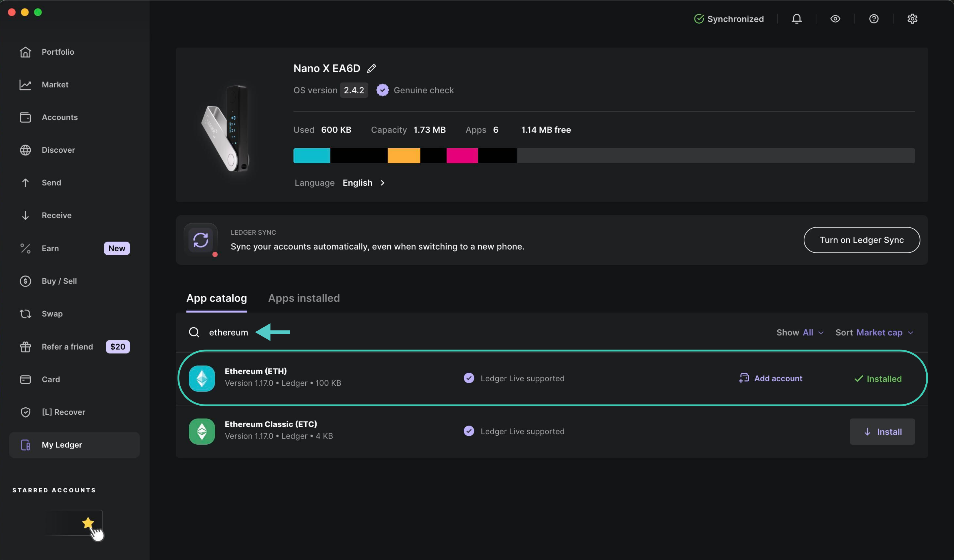
Task: Click the Ethereum (ETH) app icon
Action: 202,379
